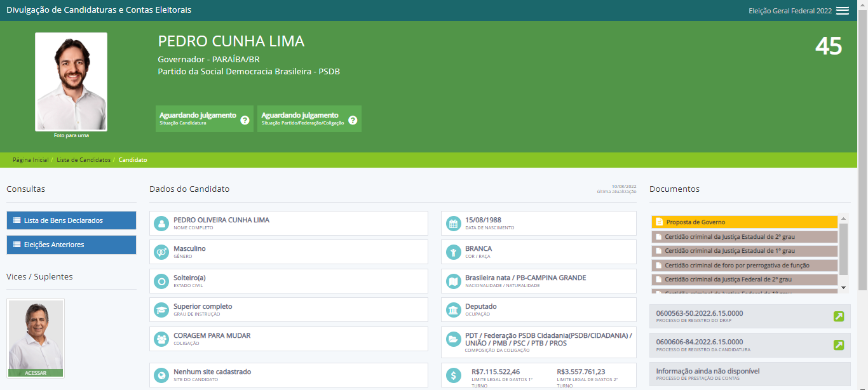Open Lista de Bens Declarados
This screenshot has height=390, width=868.
click(x=71, y=220)
